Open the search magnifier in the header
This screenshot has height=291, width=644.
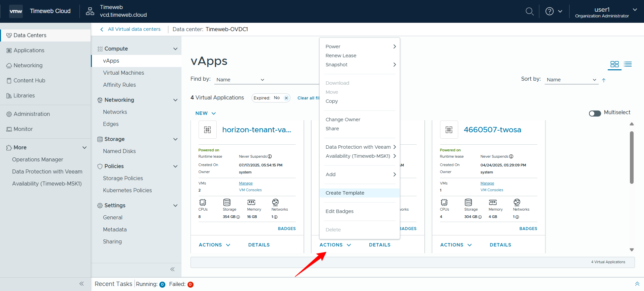coord(529,11)
